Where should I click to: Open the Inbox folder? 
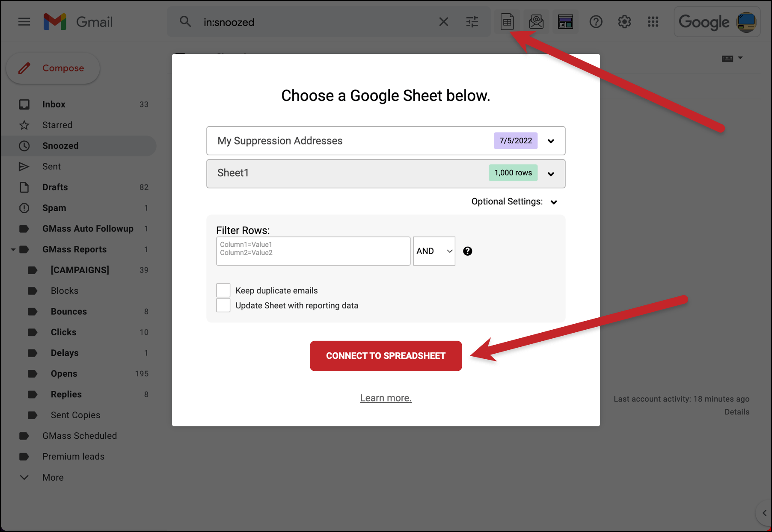79,104
